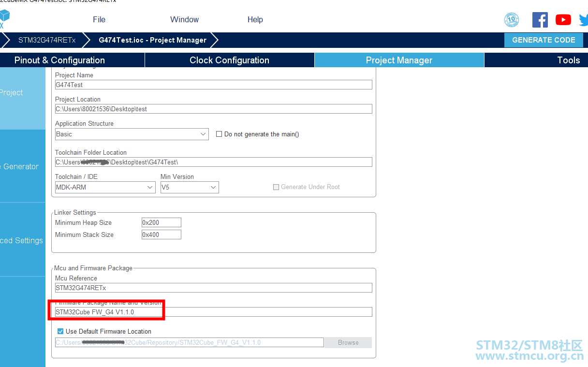Expand the Toolchain / IDE dropdown
588x367 pixels.
(105, 187)
